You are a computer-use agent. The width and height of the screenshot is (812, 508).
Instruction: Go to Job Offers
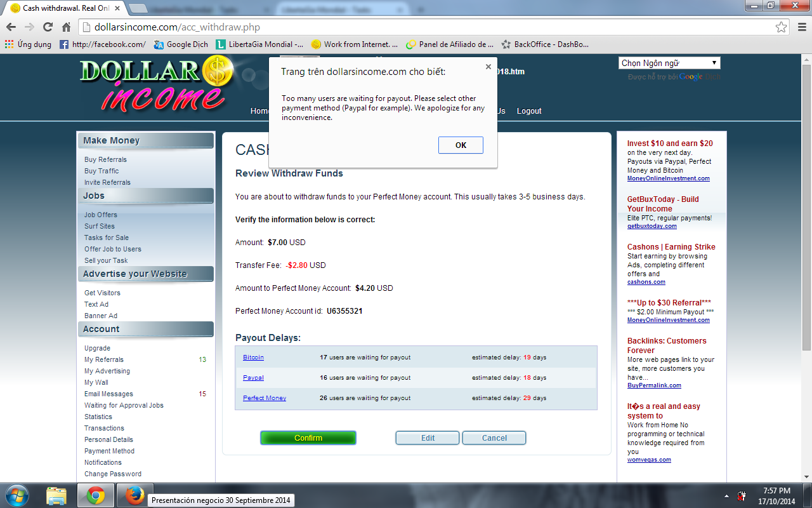pyautogui.click(x=101, y=215)
